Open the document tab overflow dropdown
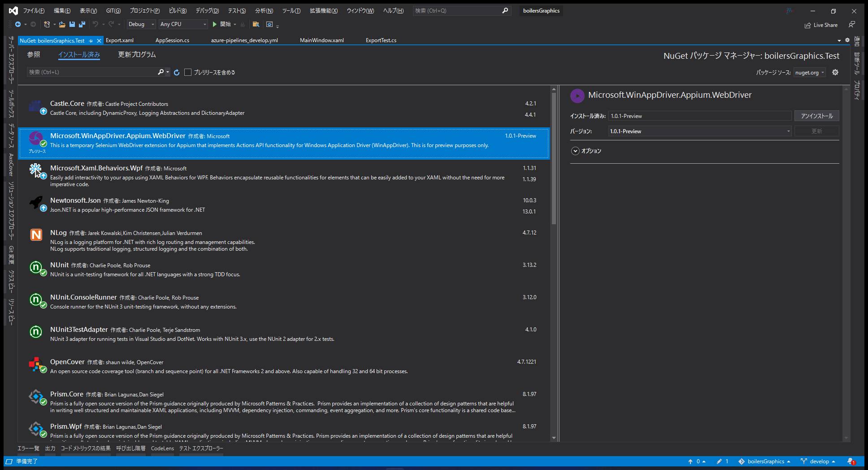Screen dimensions: 868x470 click(x=839, y=40)
